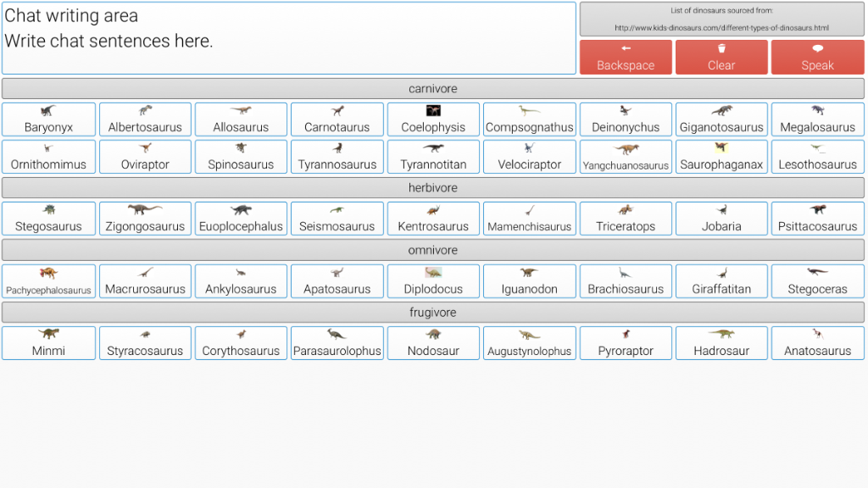
Task: Select the herbivore category header
Action: click(433, 187)
